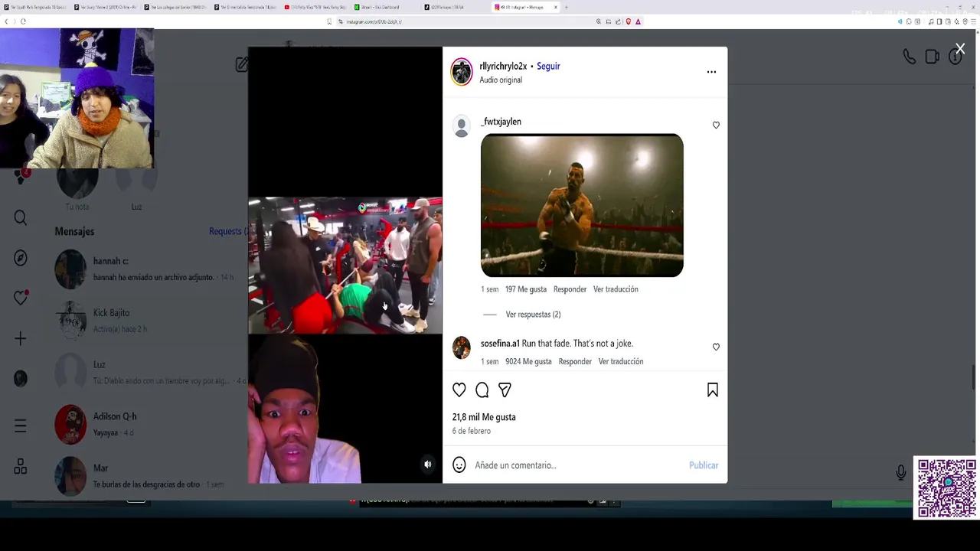The image size is (980, 551).
Task: Click the comment bubble icon under post
Action: tap(482, 390)
